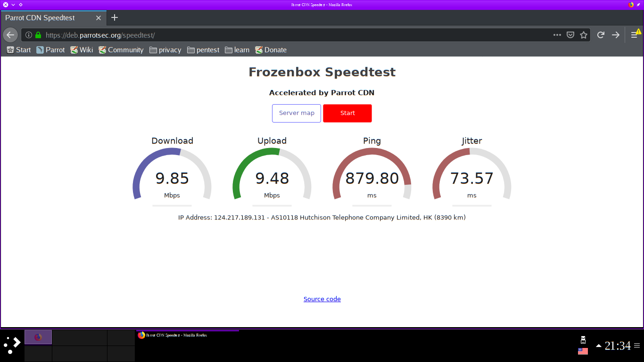
Task: Select the Parrot CDN Speedtest browser tab
Action: pos(53,18)
